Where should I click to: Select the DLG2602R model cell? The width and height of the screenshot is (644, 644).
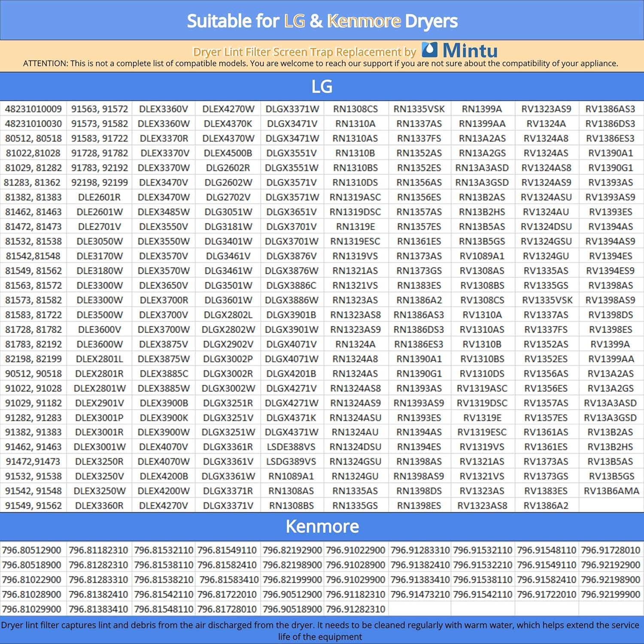click(x=228, y=168)
